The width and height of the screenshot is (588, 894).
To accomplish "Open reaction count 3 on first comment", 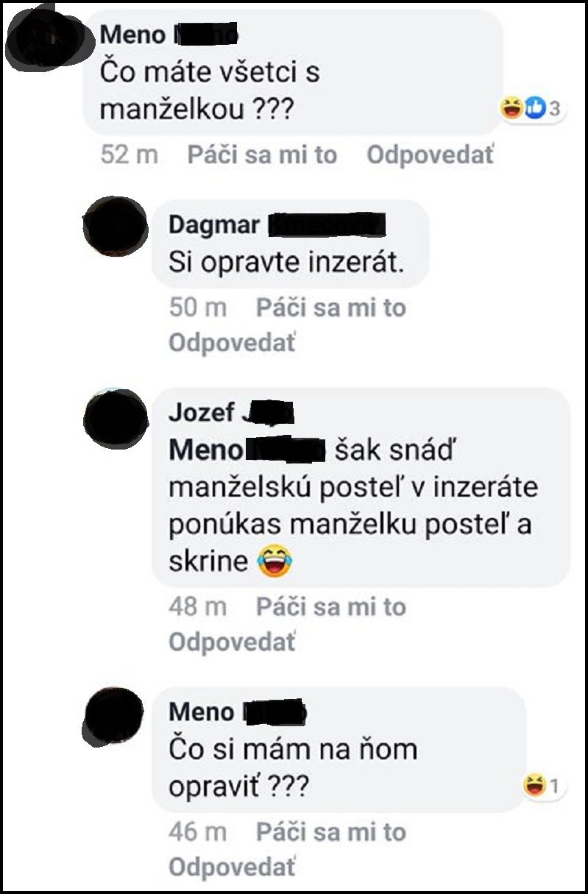I will coord(554,110).
